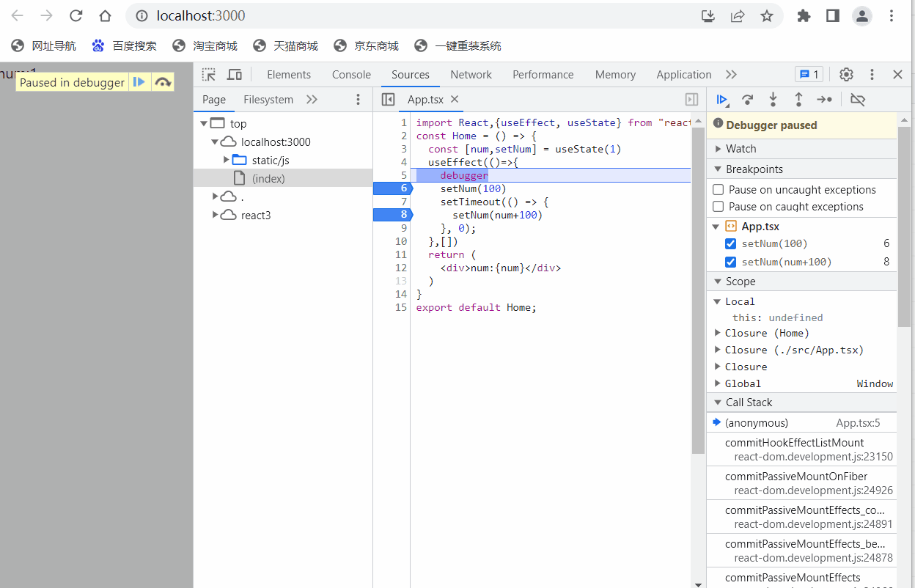Select the (index) file

tap(268, 178)
